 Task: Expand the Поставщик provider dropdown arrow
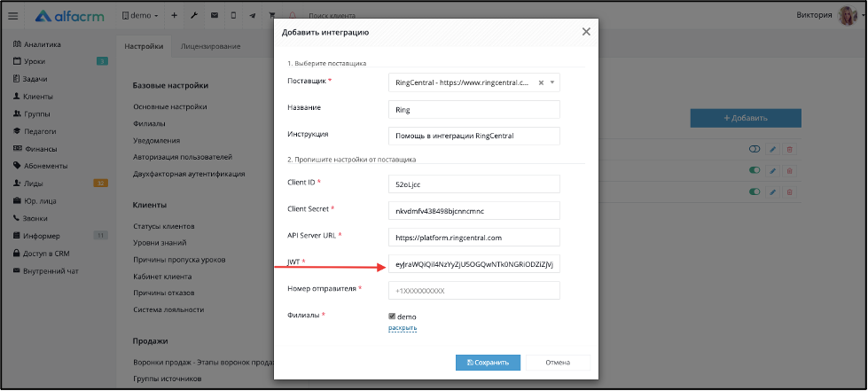[x=551, y=82]
